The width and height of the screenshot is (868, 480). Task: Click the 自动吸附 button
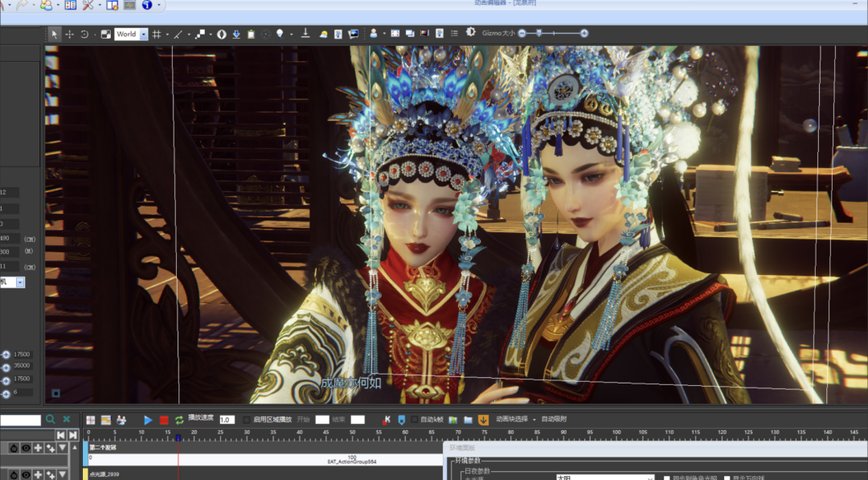click(554, 420)
